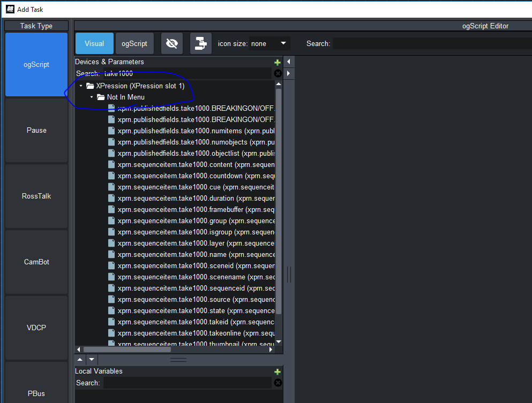Focus the ogScript Editor search field
The image size is (532, 403).
coord(432,43)
